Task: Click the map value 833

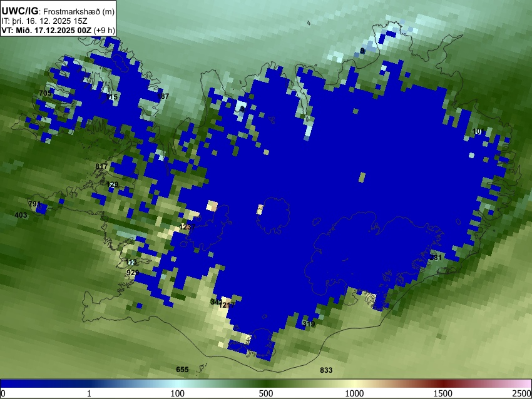Action: pos(326,370)
